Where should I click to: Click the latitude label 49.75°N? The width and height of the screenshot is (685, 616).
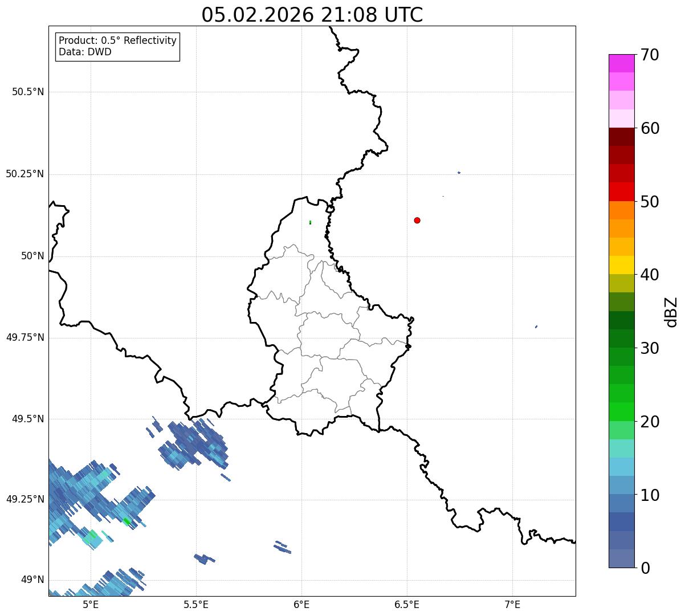tap(25, 337)
